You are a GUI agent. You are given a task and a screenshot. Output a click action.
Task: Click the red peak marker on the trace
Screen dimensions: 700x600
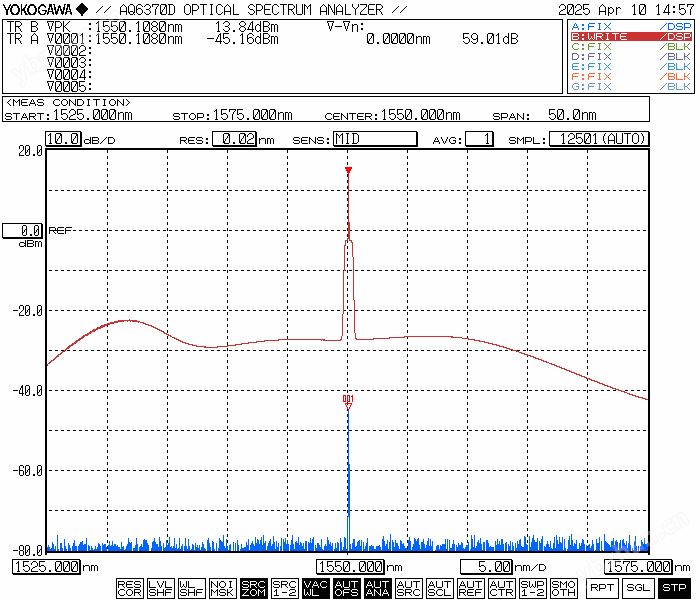tap(348, 172)
